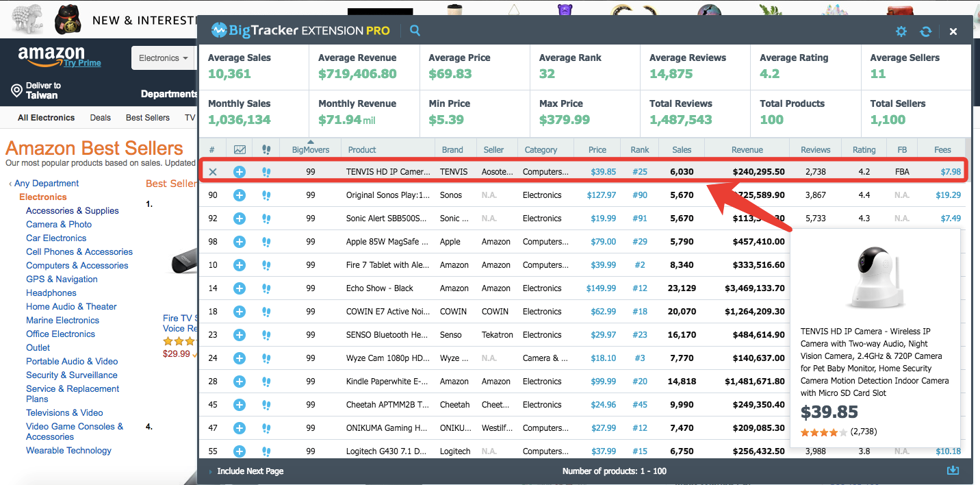980x485 pixels.
Task: Add Wyze Cam 1080p HD to tracker
Action: [x=240, y=358]
